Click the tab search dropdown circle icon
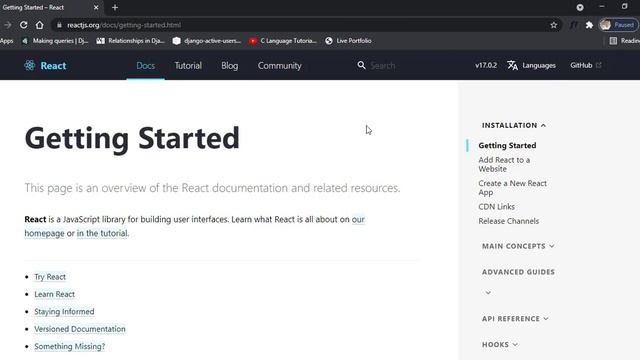This screenshot has height=360, width=640. click(x=580, y=7)
